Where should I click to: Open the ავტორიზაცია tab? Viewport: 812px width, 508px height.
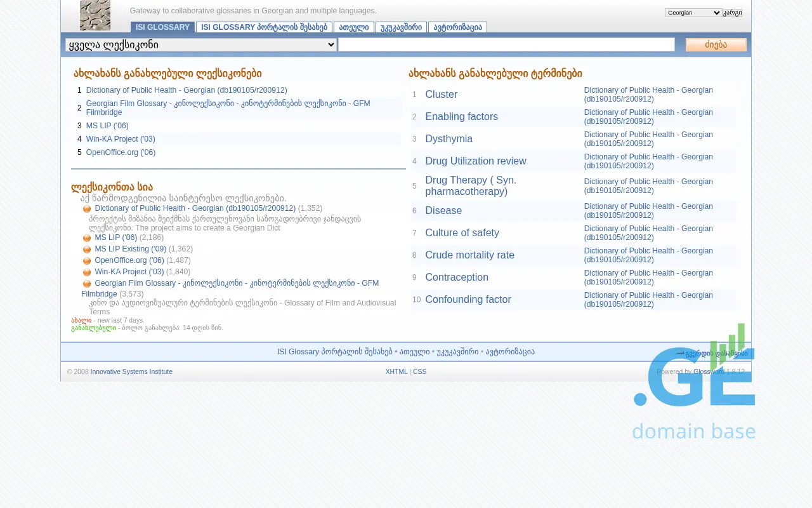(x=457, y=27)
